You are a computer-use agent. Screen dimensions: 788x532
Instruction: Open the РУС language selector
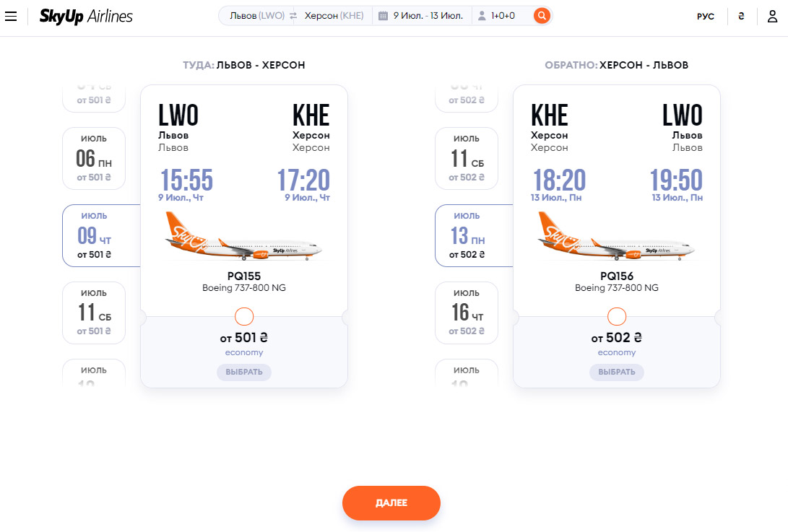tap(706, 17)
